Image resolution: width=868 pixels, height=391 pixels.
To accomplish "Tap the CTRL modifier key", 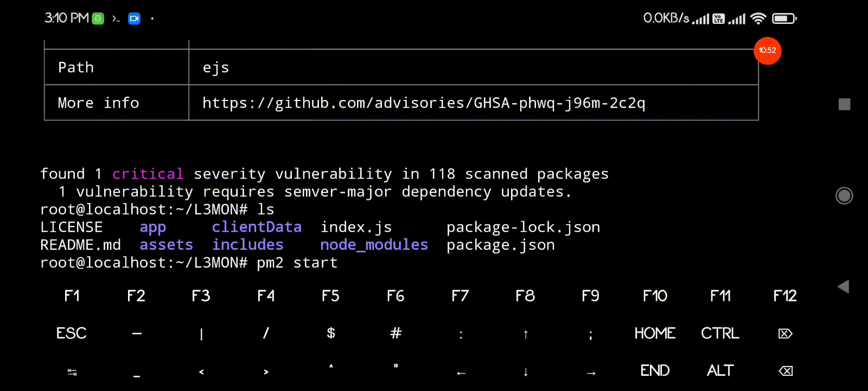I will [x=720, y=333].
